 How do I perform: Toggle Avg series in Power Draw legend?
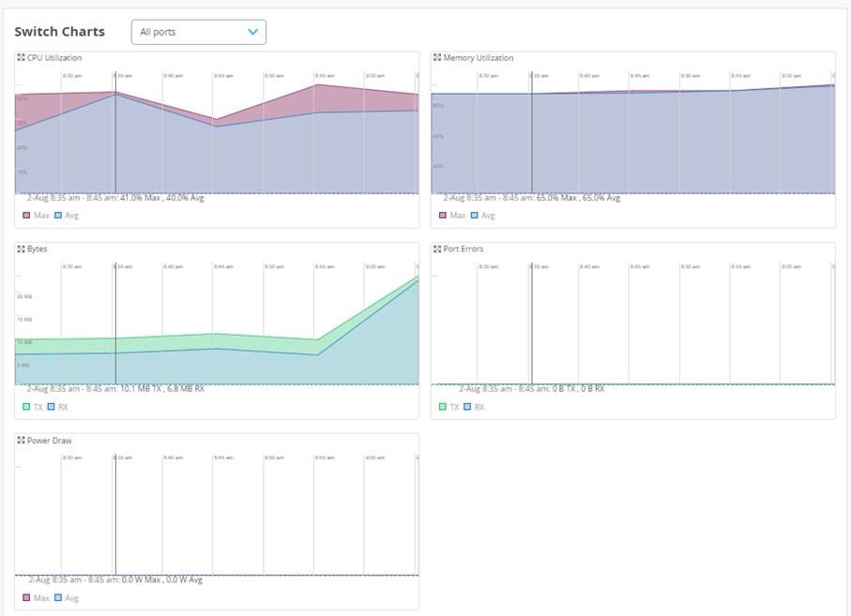click(x=64, y=598)
